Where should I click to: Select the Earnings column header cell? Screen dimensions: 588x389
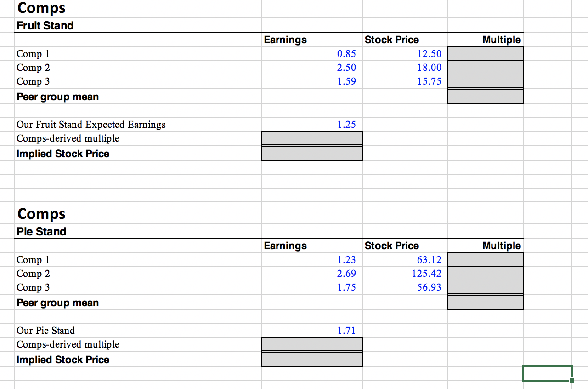pos(285,40)
